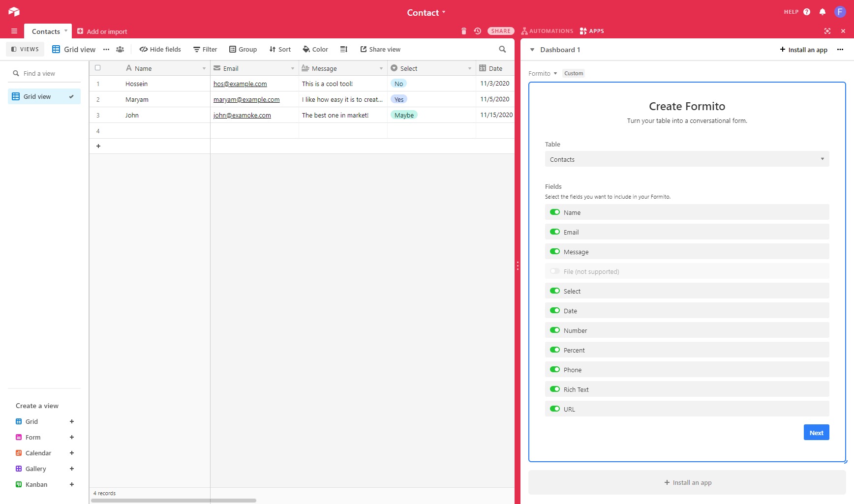Click the Find a view field

coord(44,73)
